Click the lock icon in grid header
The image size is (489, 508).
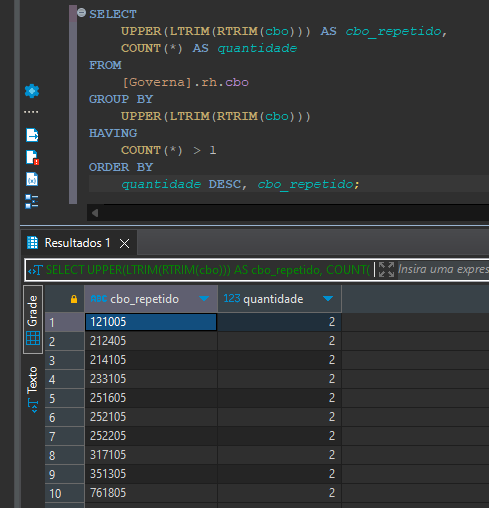pos(74,299)
